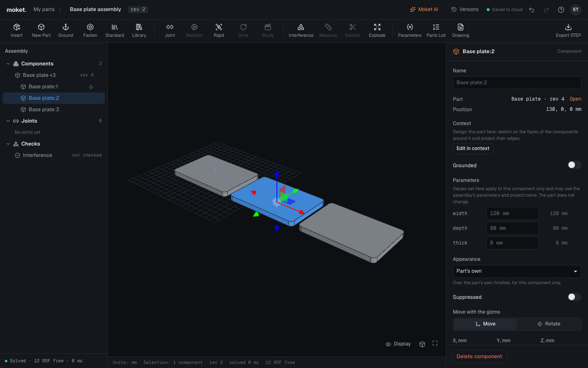Click 'Selection: 1 component' status text
Viewport: 588px width, 368px height.
[x=173, y=362]
